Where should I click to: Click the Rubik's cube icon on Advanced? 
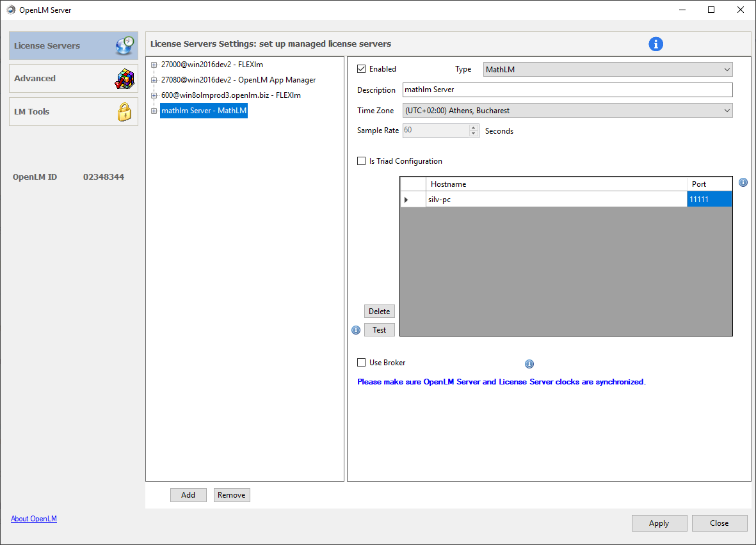click(x=124, y=79)
